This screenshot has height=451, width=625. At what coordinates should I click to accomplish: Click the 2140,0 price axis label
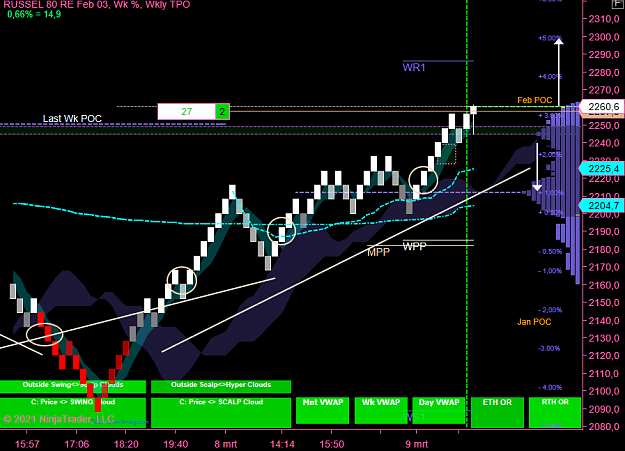[x=603, y=320]
